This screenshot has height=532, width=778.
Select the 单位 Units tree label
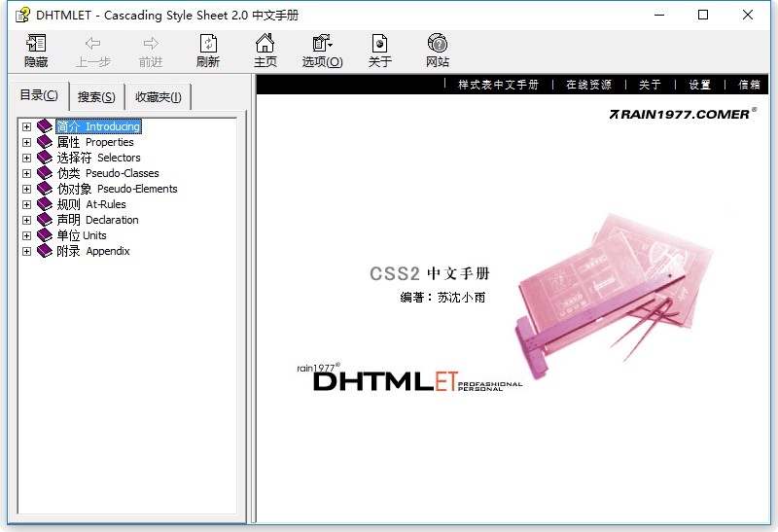[x=82, y=235]
